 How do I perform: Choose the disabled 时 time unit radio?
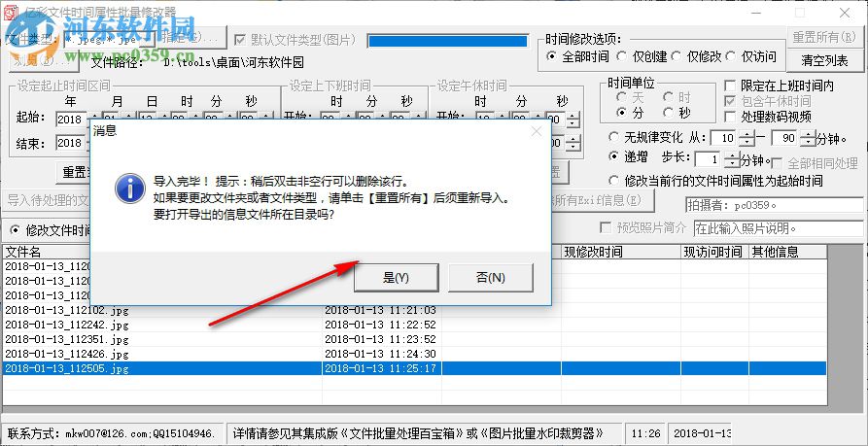(677, 97)
